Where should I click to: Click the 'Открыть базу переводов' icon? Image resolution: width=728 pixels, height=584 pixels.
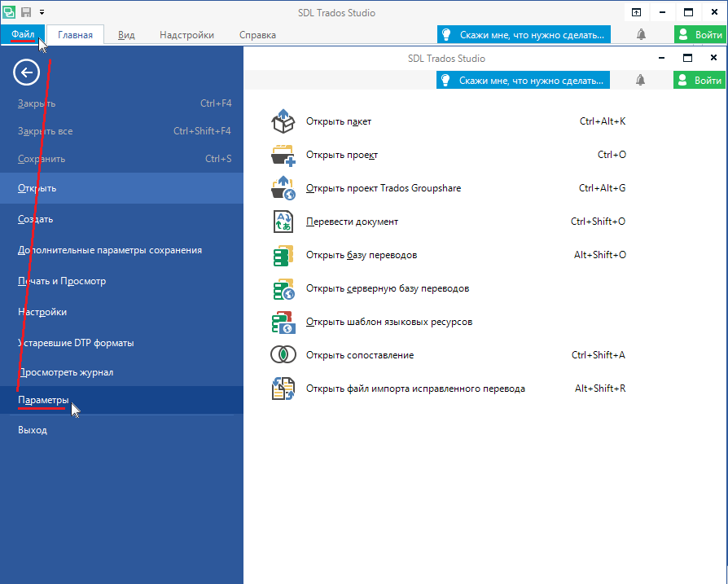282,255
